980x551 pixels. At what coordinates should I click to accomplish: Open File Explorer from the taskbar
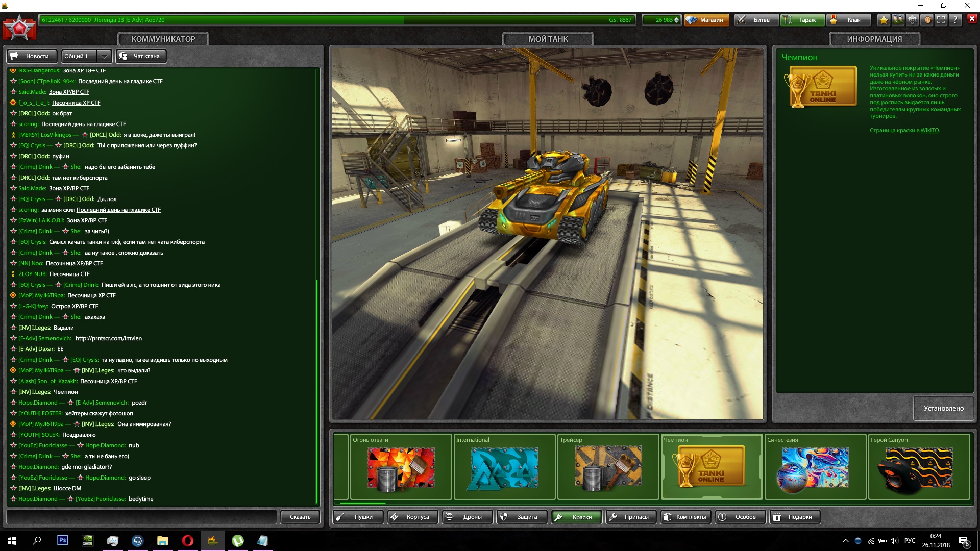tap(162, 540)
